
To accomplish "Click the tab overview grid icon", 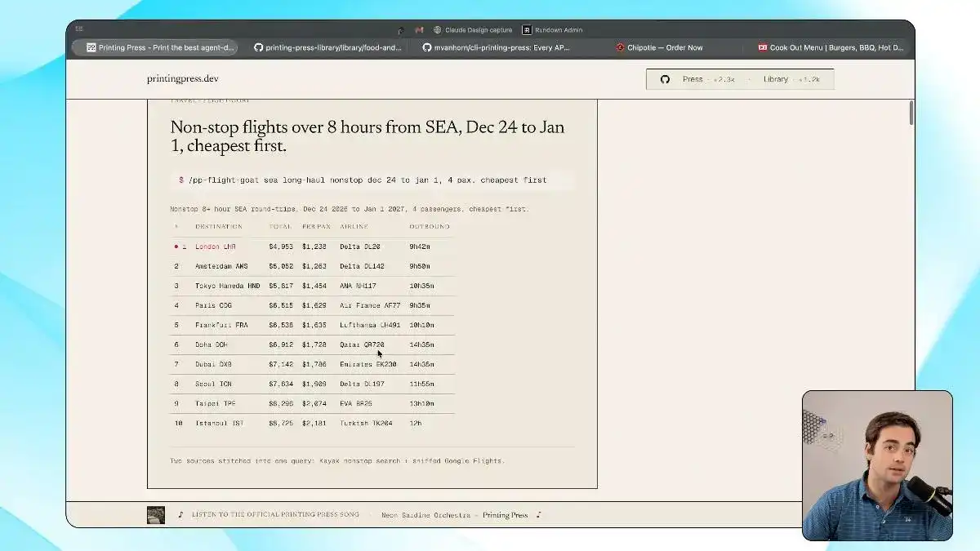I will click(78, 29).
